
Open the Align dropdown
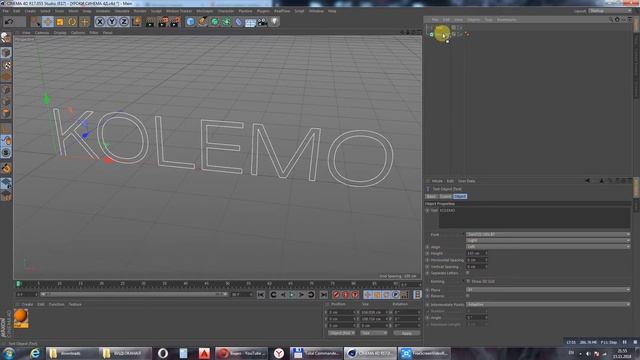[x=548, y=247]
